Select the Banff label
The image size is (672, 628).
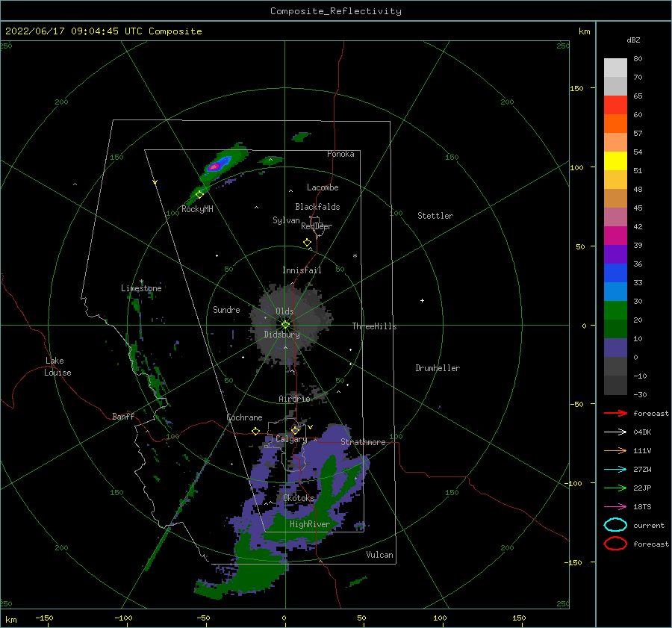[123, 416]
